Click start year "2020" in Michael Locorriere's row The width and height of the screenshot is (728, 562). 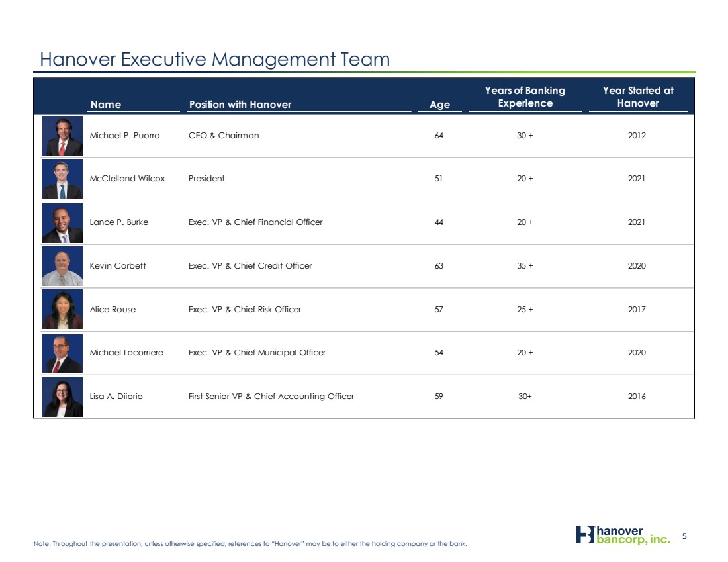click(637, 353)
